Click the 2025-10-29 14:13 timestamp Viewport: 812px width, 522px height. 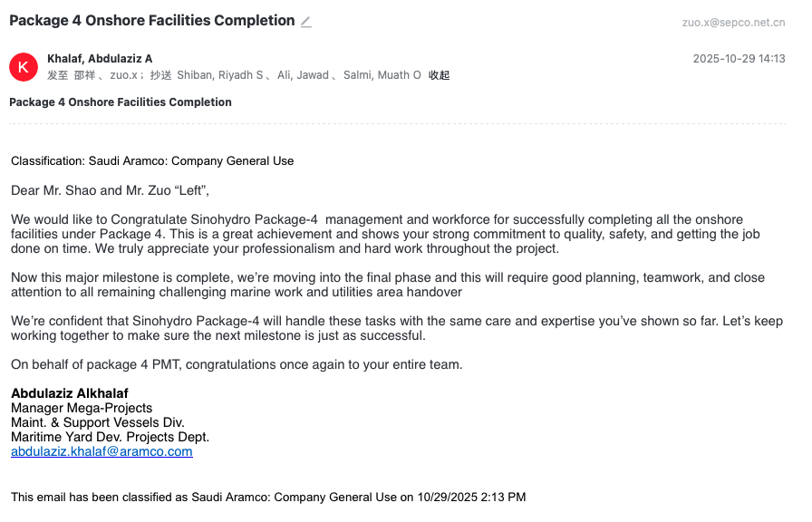[739, 59]
